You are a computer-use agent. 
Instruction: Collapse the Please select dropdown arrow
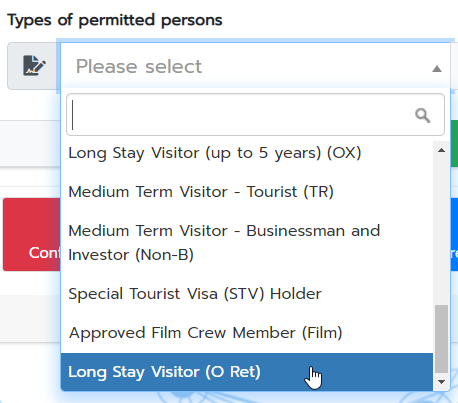point(437,69)
